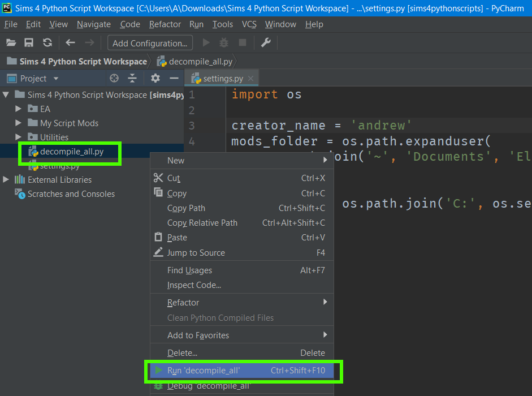Open the View menu
The height and width of the screenshot is (396, 532).
tap(58, 24)
